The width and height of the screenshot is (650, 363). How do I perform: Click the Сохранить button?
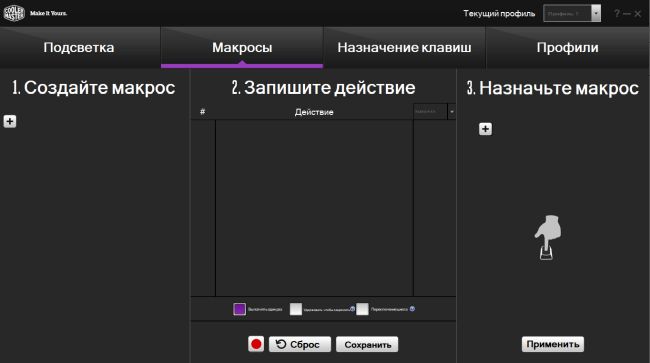[367, 344]
